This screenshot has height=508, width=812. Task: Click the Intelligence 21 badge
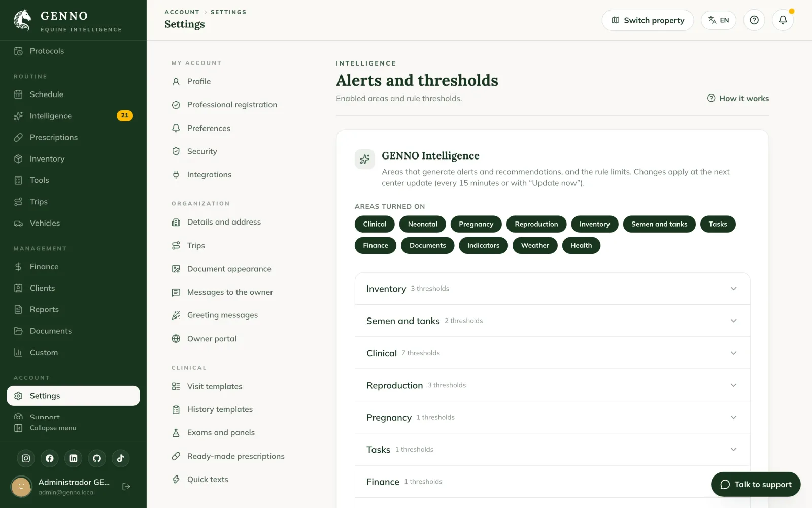125,116
